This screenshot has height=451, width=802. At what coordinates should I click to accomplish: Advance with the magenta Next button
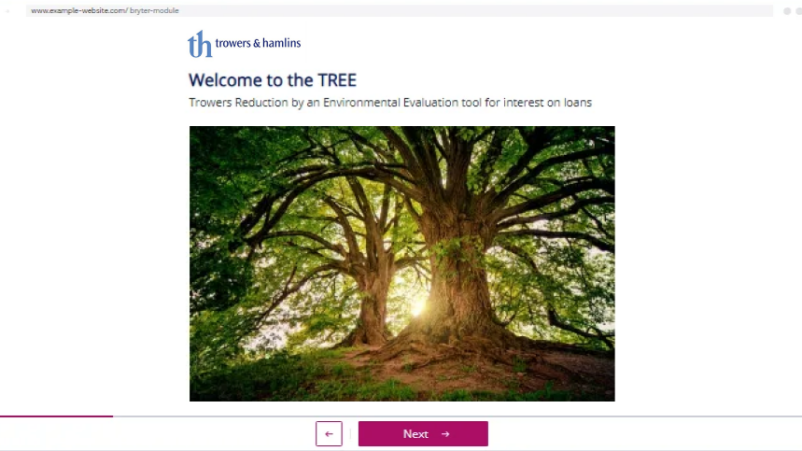coord(423,434)
